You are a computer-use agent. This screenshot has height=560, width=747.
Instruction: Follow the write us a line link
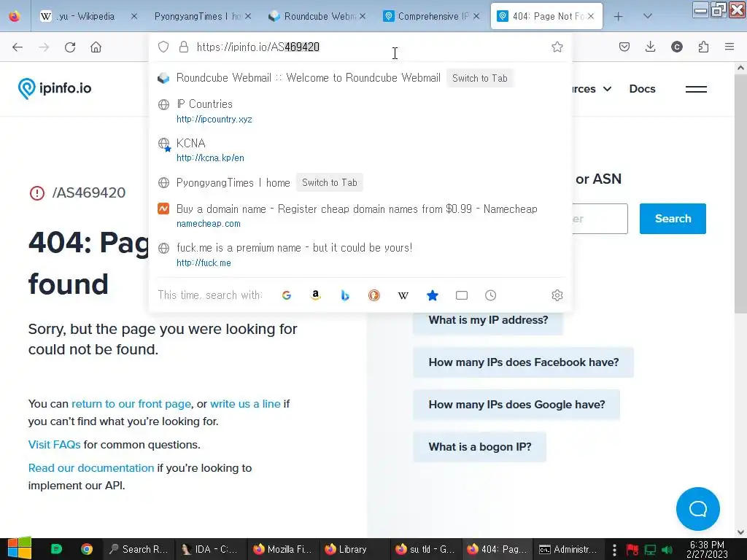(x=245, y=404)
